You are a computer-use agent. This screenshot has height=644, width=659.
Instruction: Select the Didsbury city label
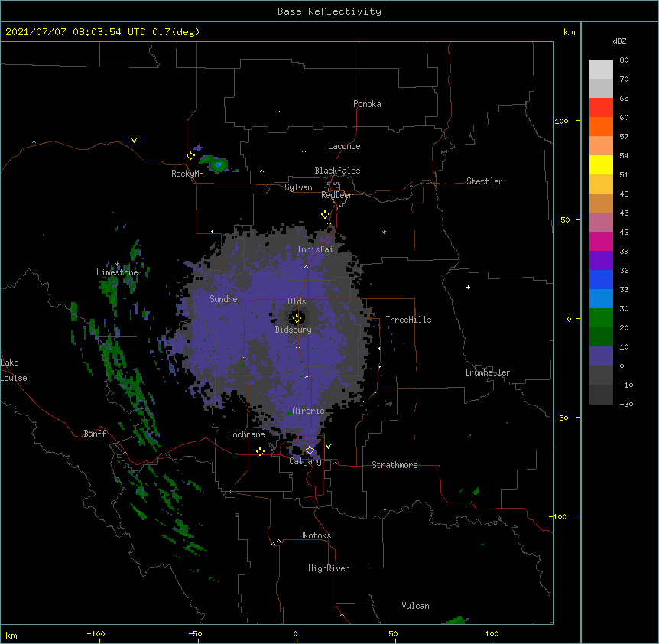[x=294, y=330]
